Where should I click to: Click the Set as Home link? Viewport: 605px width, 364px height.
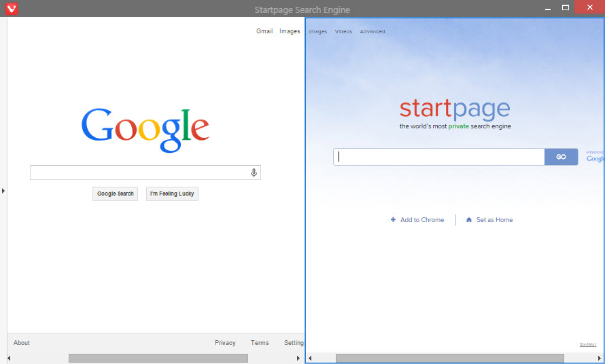coord(494,220)
